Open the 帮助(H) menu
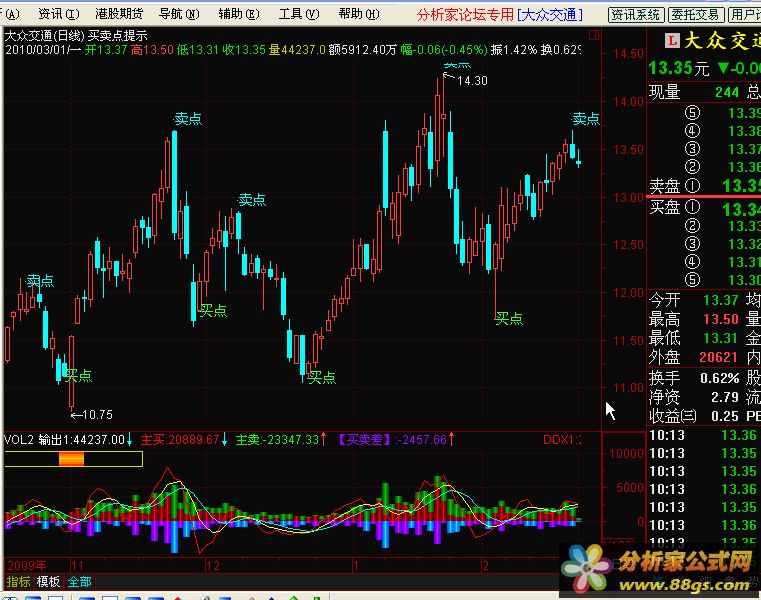Screen dimensions: 761x600 (x=359, y=14)
